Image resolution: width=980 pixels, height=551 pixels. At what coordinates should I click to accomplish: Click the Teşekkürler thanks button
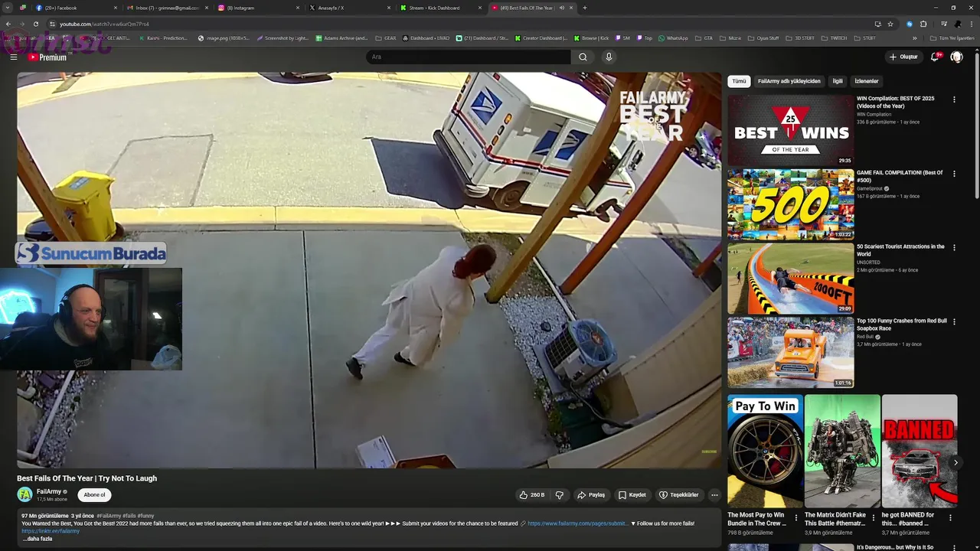click(x=679, y=495)
